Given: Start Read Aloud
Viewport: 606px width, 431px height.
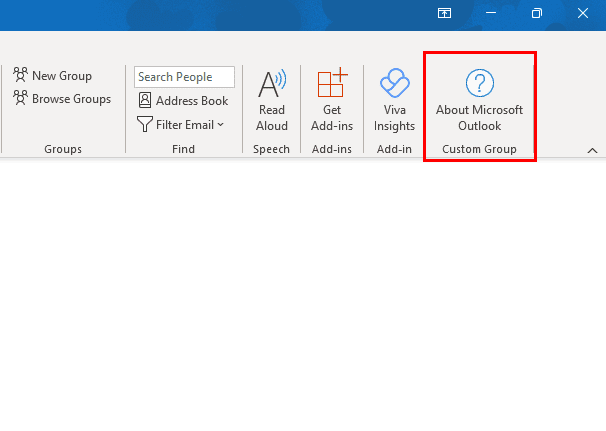Looking at the screenshot, I should [272, 101].
